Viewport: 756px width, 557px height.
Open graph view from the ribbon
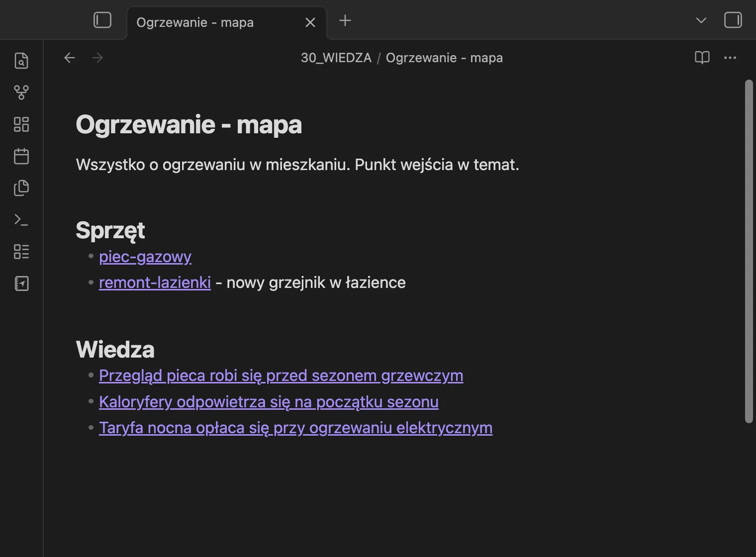(21, 93)
